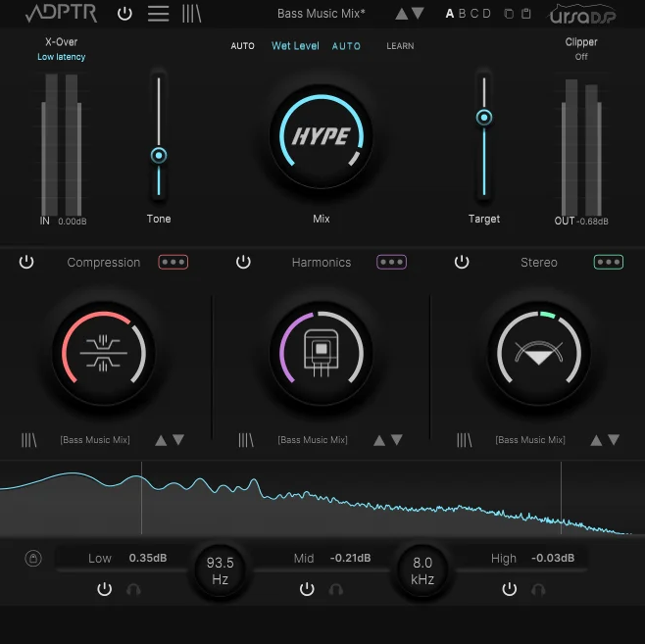This screenshot has width=645, height=644.
Task: Toggle Compression module power
Action: pyautogui.click(x=26, y=262)
